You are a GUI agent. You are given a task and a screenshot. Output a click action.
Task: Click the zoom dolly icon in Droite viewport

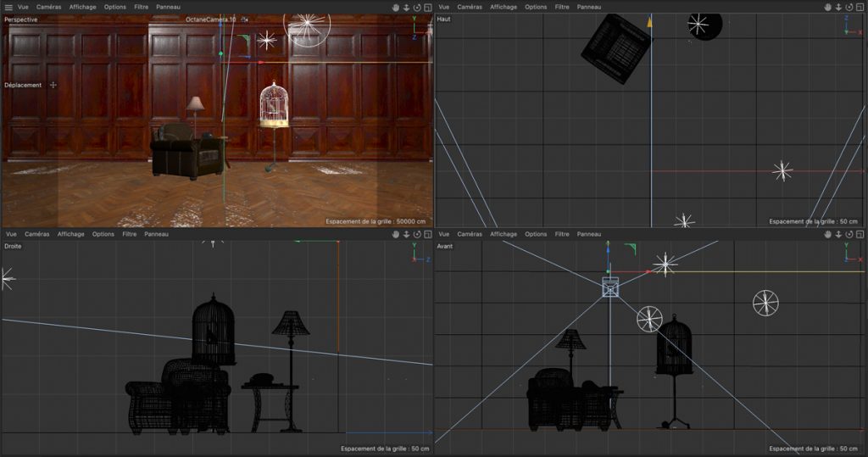406,234
